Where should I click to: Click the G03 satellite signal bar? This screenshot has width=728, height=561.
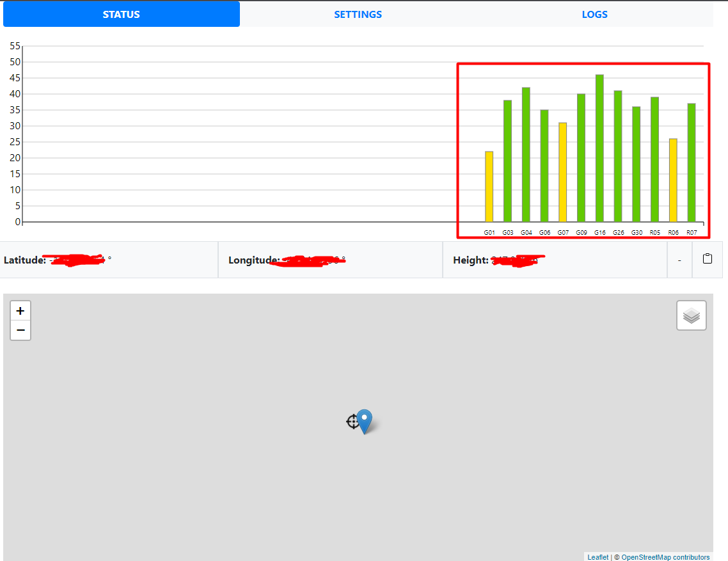click(x=507, y=161)
